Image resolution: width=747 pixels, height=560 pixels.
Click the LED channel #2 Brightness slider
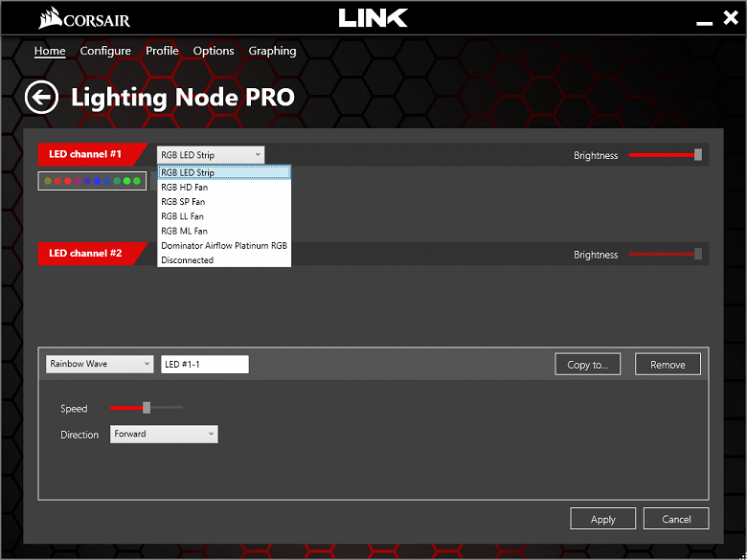(x=665, y=254)
